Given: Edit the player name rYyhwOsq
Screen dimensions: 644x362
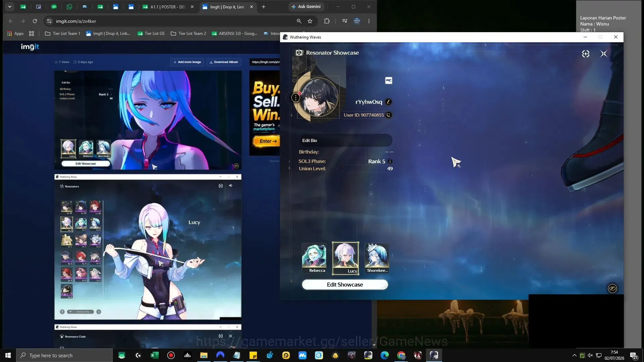Looking at the screenshot, I should tap(388, 102).
